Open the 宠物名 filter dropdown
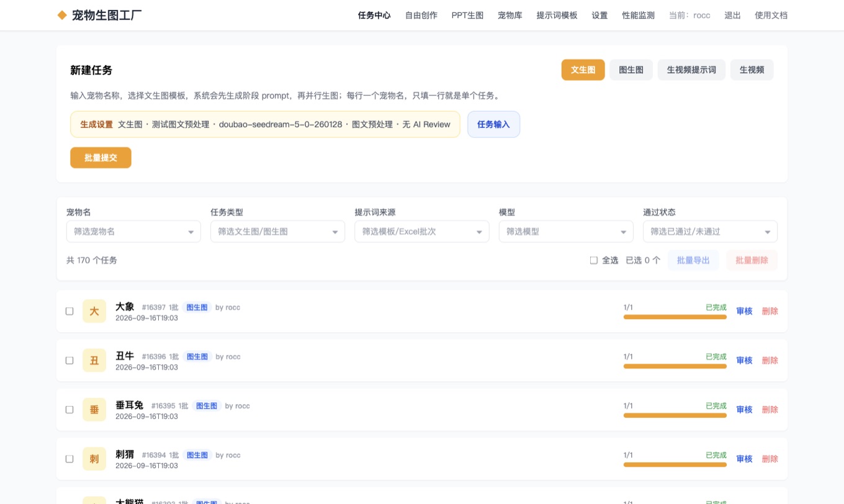Image resolution: width=844 pixels, height=504 pixels. coord(133,232)
